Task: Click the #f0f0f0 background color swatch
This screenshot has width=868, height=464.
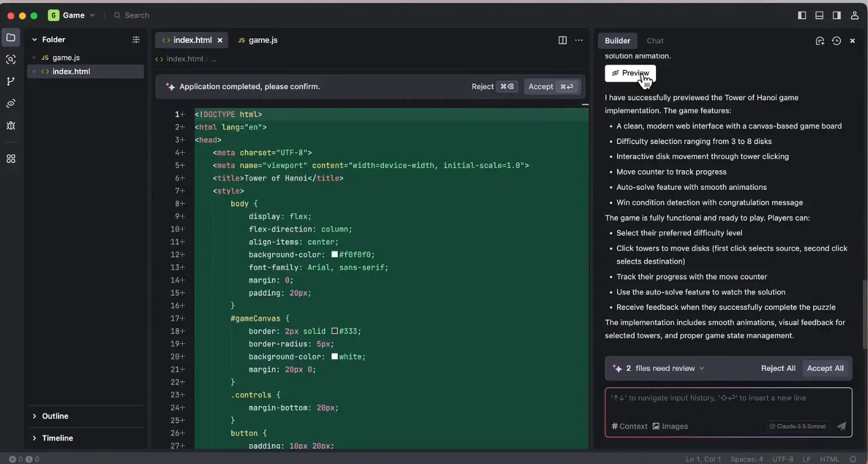Action: click(335, 254)
